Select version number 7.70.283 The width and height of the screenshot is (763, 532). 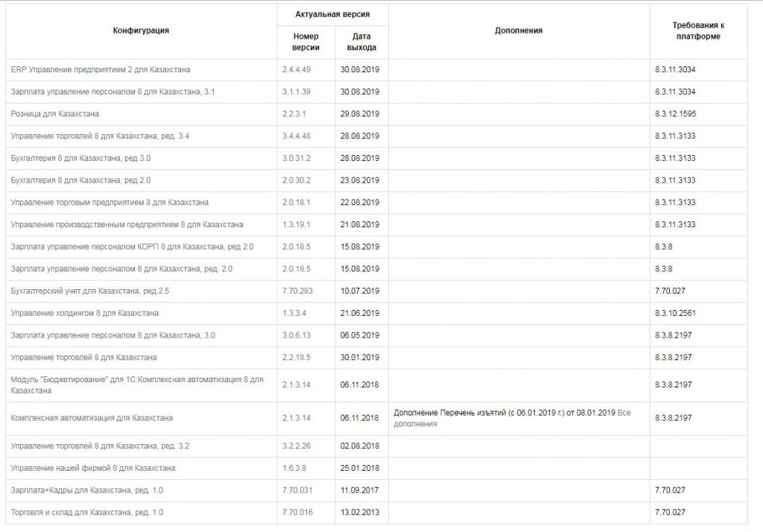click(x=297, y=291)
